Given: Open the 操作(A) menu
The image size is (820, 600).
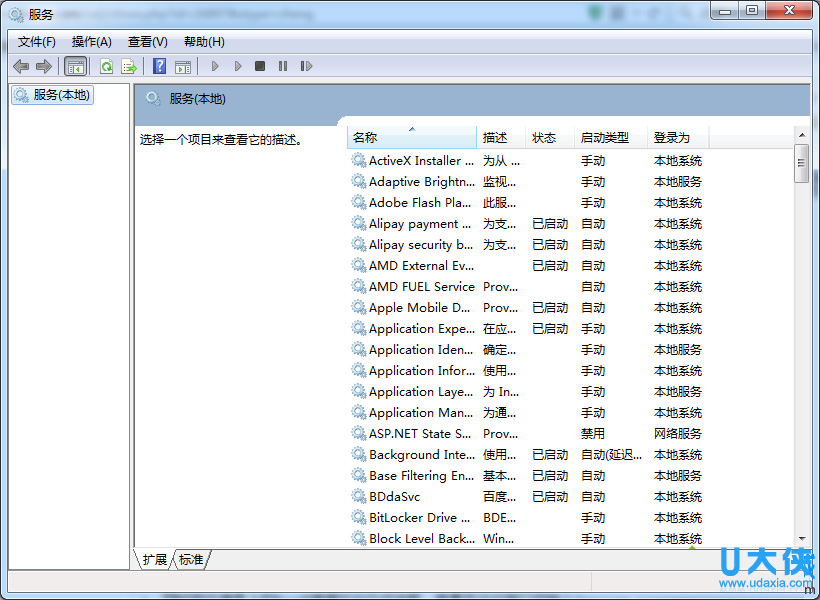Looking at the screenshot, I should coord(91,41).
